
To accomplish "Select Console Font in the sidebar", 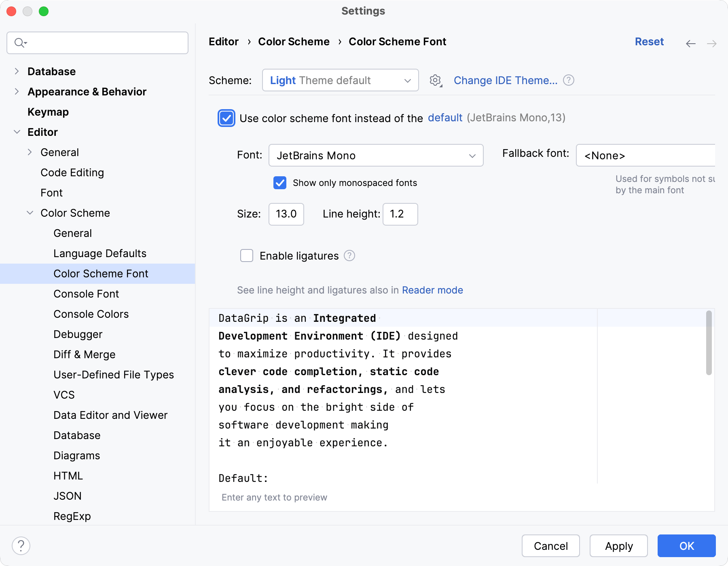I will pyautogui.click(x=86, y=294).
